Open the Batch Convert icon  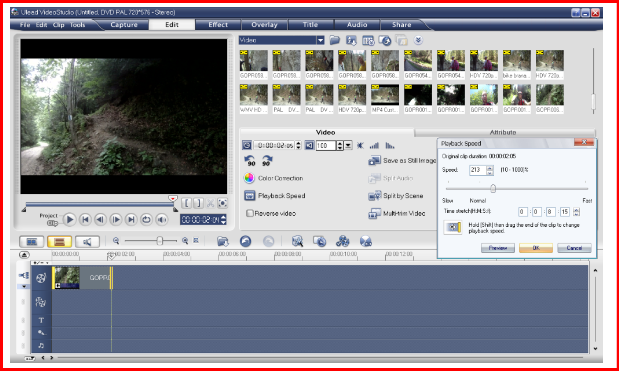point(319,241)
